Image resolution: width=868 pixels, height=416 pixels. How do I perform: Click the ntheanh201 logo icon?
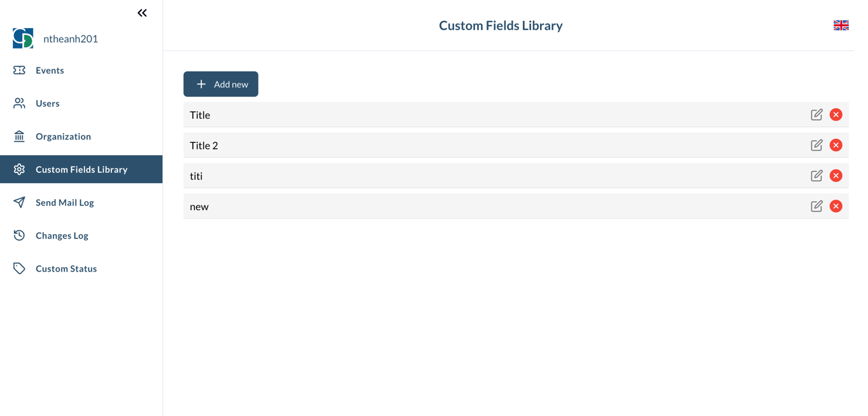point(23,38)
